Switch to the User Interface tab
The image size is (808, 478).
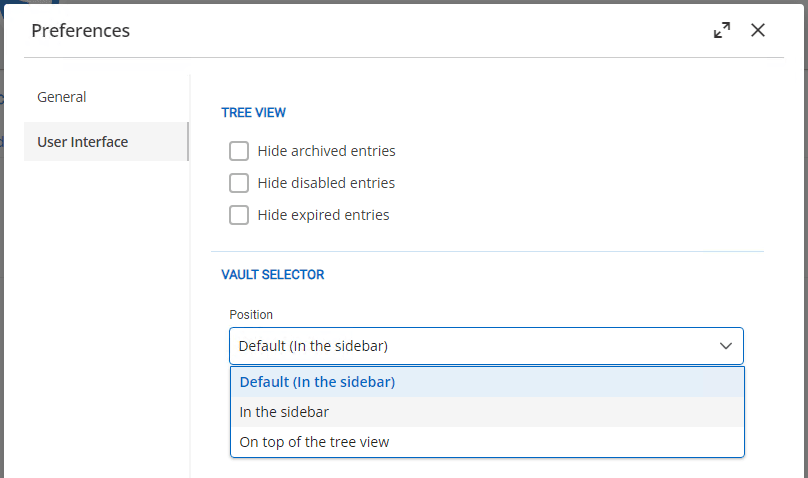pos(106,142)
